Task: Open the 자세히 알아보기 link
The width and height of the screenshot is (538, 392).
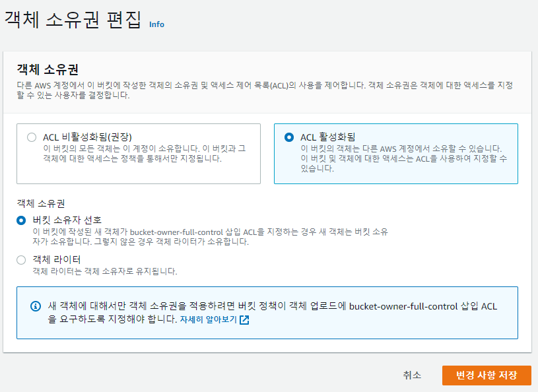Action: (209, 319)
